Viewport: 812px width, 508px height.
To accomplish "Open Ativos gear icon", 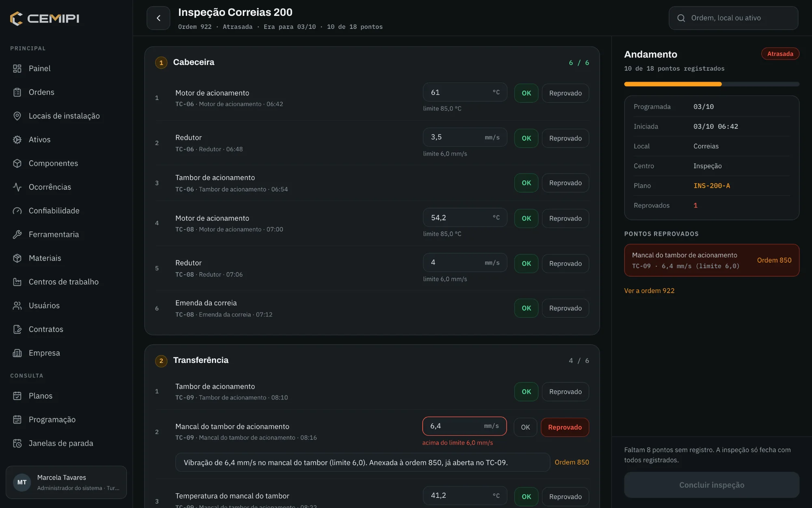I will tap(17, 139).
